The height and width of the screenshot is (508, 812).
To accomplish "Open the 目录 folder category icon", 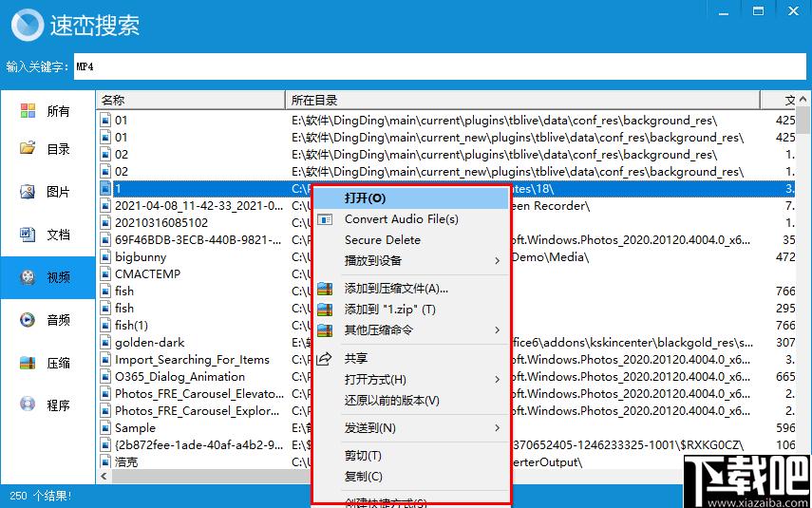I will click(x=28, y=149).
